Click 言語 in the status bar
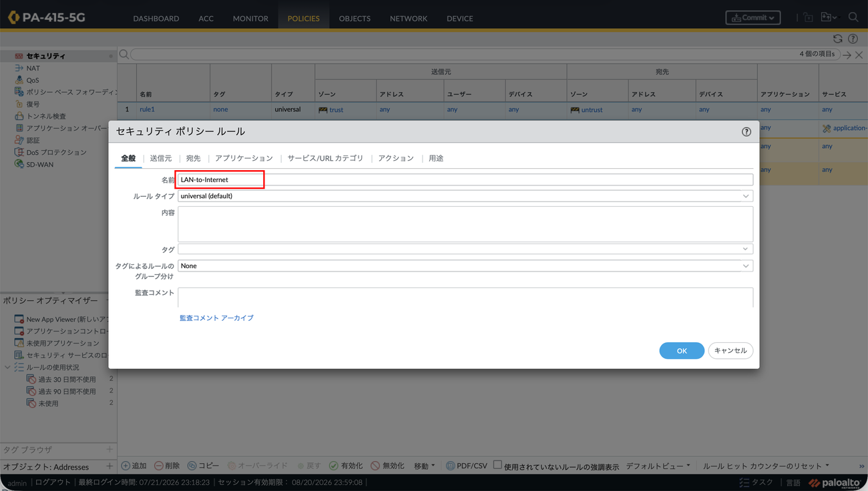868x491 pixels. (793, 482)
